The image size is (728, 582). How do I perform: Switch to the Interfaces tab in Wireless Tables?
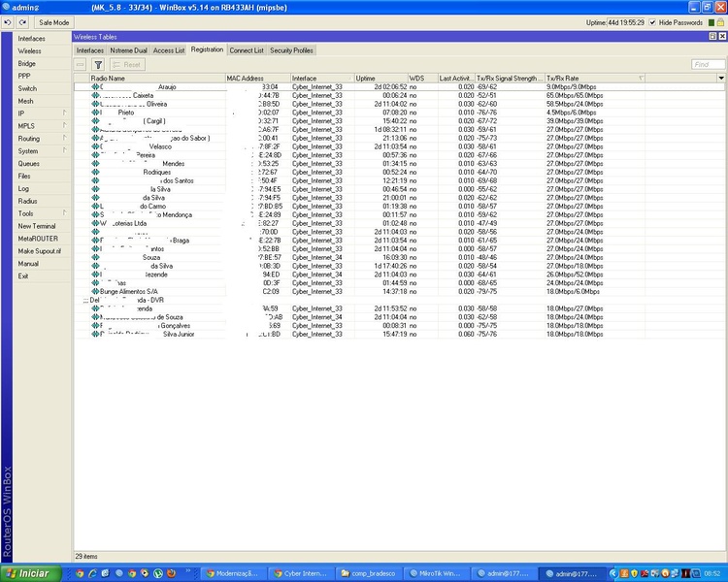point(90,50)
